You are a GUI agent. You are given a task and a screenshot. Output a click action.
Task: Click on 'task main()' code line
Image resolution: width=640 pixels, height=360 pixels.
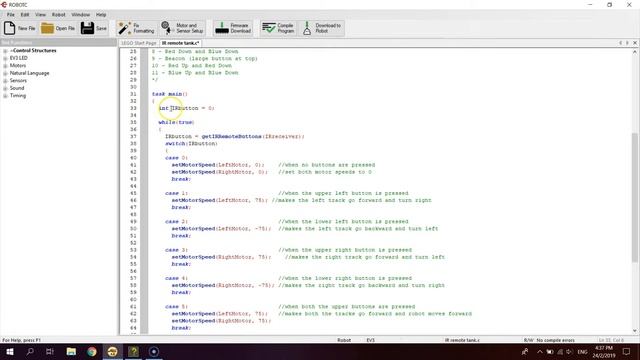tap(169, 94)
